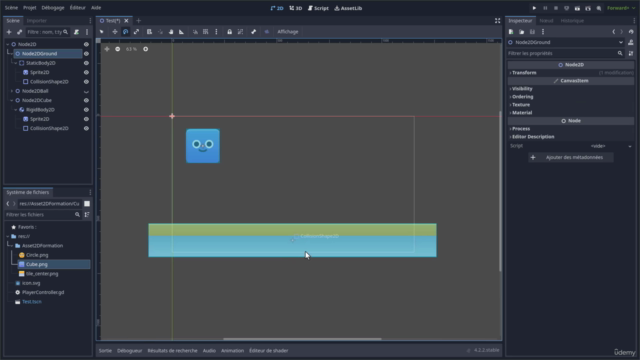The height and width of the screenshot is (360, 640).
Task: Activate the Rotate Mode tool
Action: pyautogui.click(x=126, y=32)
